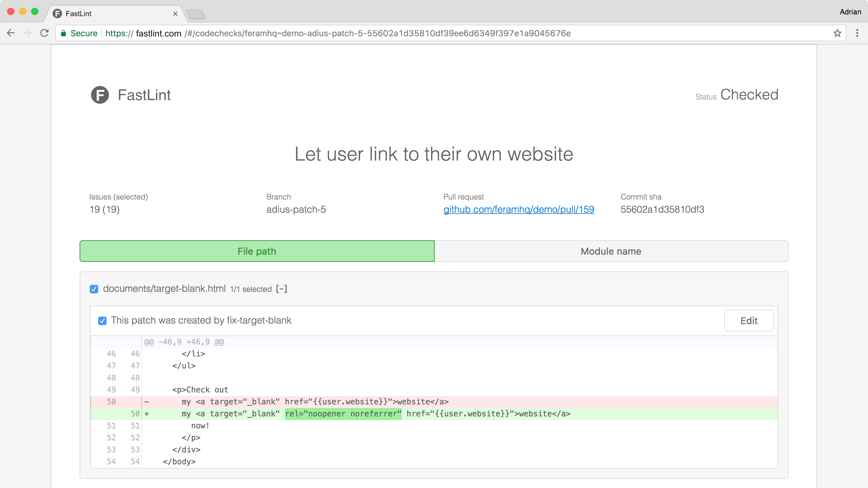
Task: Open Chrome three-dot menu
Action: pos(857,33)
